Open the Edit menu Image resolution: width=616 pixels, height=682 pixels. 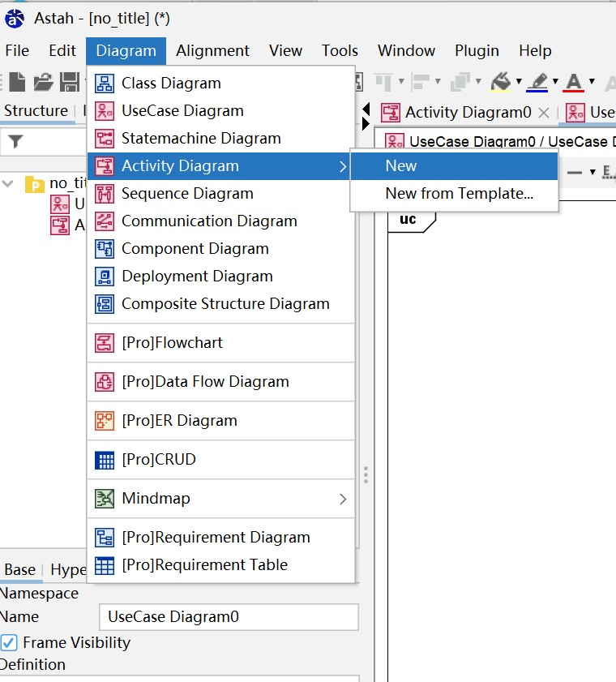(62, 51)
